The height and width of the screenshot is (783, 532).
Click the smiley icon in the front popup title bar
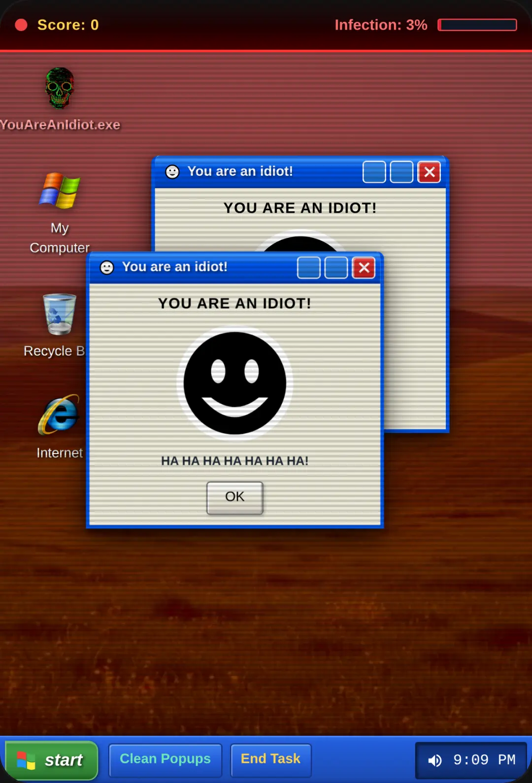pyautogui.click(x=107, y=267)
